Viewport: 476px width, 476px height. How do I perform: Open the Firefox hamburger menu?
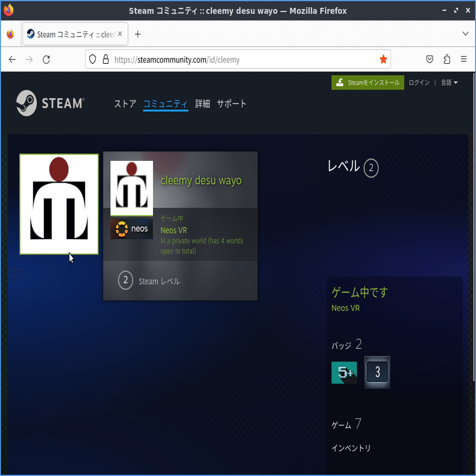[463, 59]
